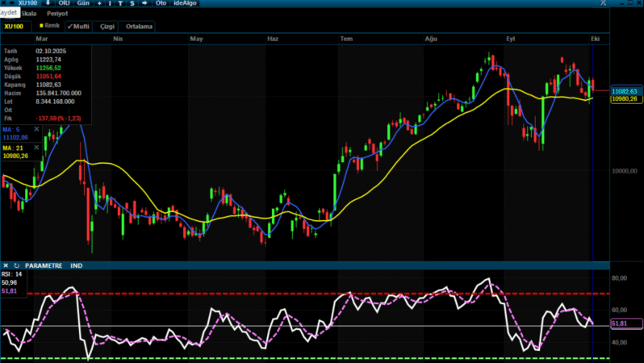The width and height of the screenshot is (644, 363).
Task: Open PARAMETRE settings for the RSI indicator
Action: click(43, 265)
